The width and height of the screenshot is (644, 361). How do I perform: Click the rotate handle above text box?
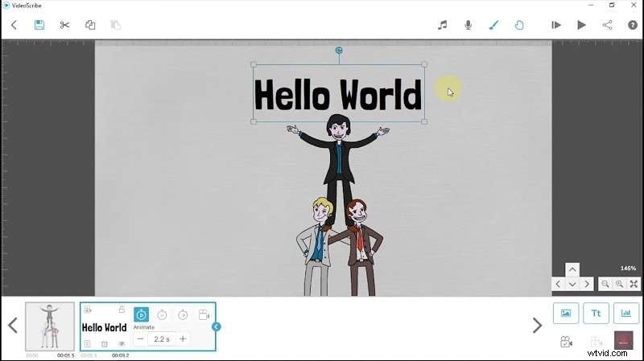(339, 51)
